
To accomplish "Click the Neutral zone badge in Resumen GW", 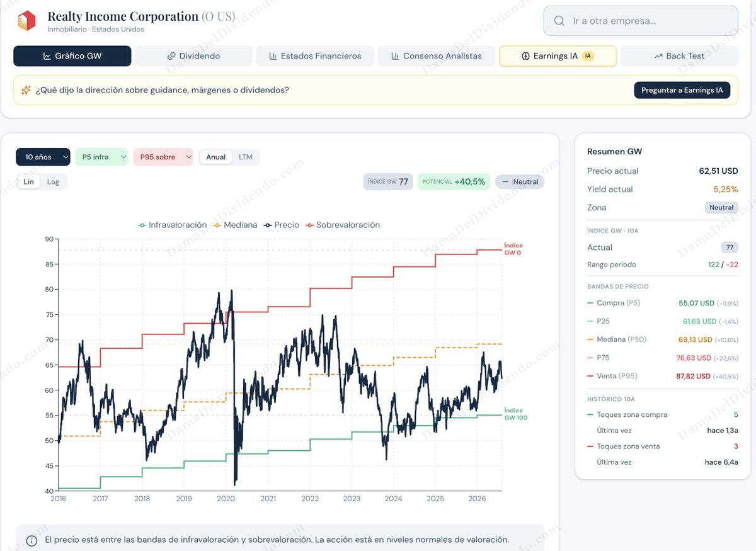I will coord(721,207).
